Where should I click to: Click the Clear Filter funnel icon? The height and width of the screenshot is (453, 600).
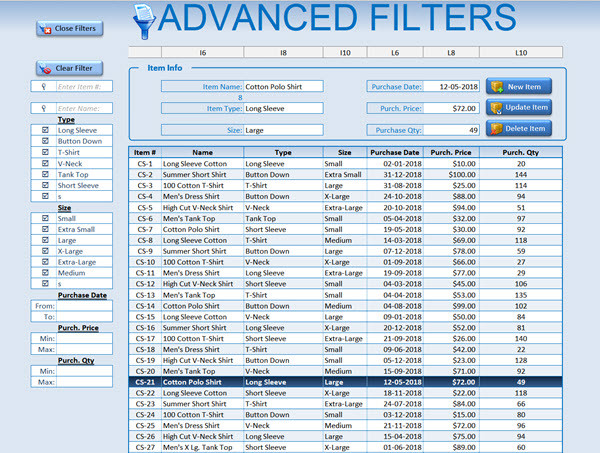click(x=45, y=69)
